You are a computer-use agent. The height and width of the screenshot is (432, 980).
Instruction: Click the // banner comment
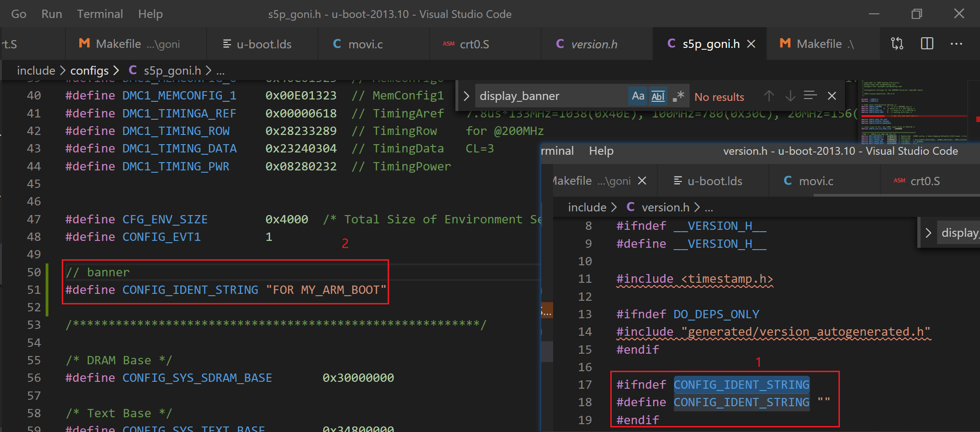(x=98, y=272)
